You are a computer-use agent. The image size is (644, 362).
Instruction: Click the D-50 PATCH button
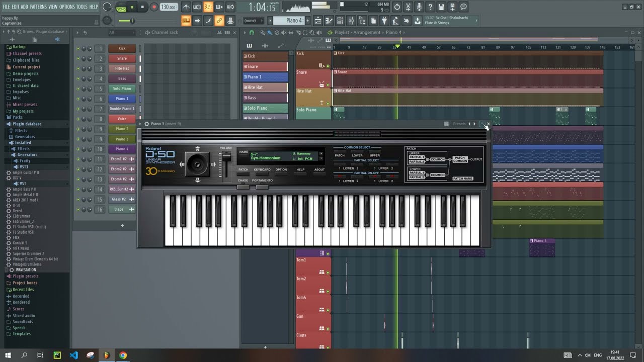click(x=243, y=173)
